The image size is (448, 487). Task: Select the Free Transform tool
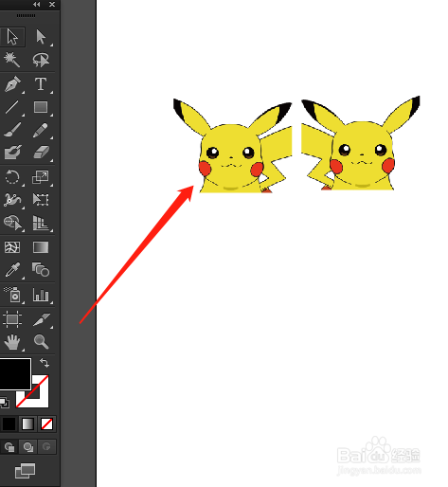(x=41, y=200)
